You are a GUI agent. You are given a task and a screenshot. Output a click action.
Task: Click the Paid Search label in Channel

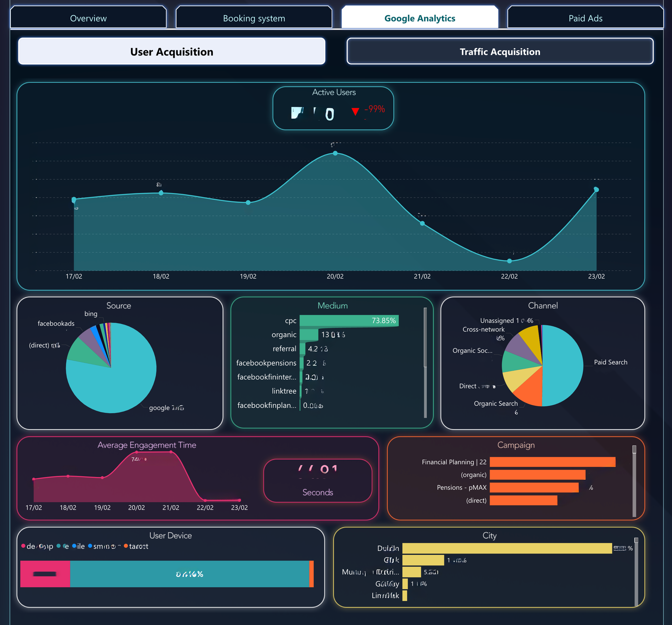point(610,362)
